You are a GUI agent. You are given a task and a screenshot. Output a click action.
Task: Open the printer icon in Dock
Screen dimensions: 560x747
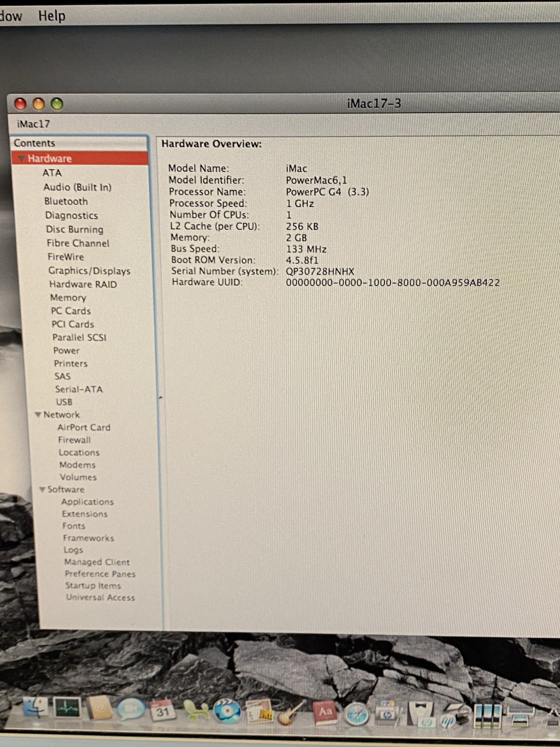point(520,716)
